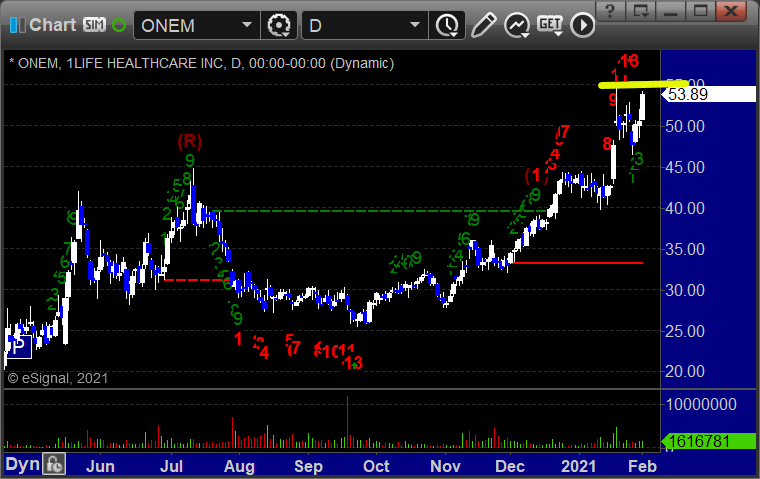760x479 pixels.
Task: Select the ONEM 1LIFE HEALTHCARE title text
Action: [x=202, y=64]
